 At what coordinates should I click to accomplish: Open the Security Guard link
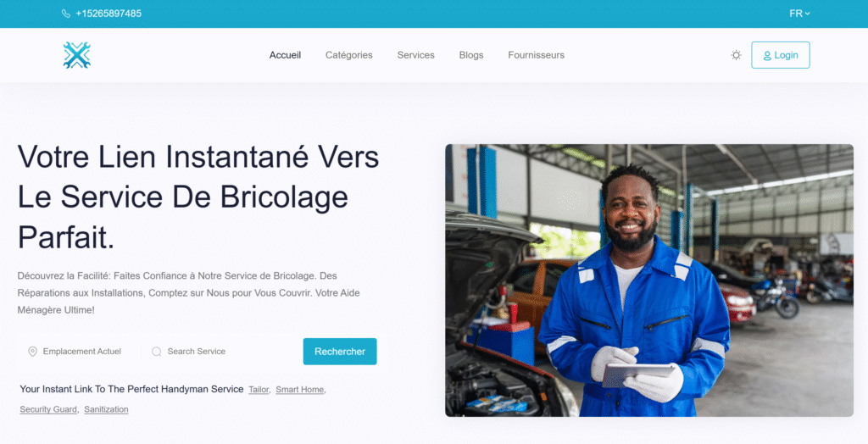click(48, 409)
